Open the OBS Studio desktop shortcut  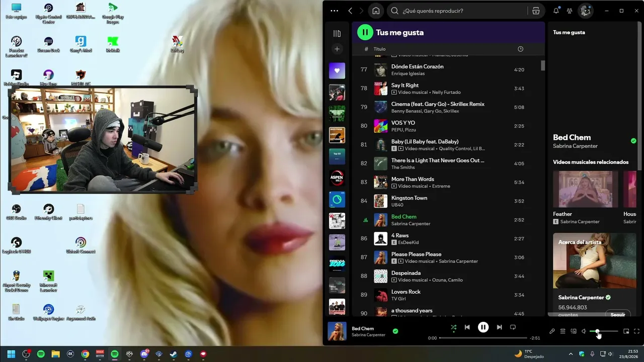click(x=16, y=212)
